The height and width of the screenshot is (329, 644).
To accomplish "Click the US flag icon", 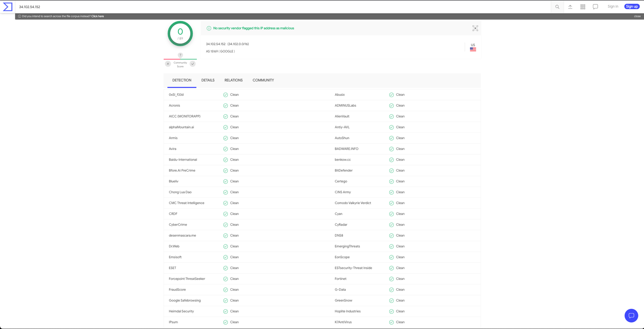I will pyautogui.click(x=473, y=49).
